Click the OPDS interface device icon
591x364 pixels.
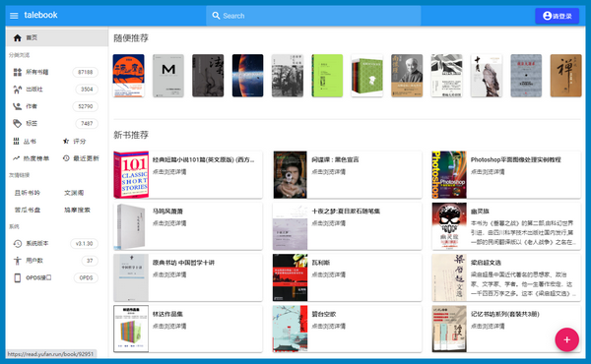click(x=18, y=277)
